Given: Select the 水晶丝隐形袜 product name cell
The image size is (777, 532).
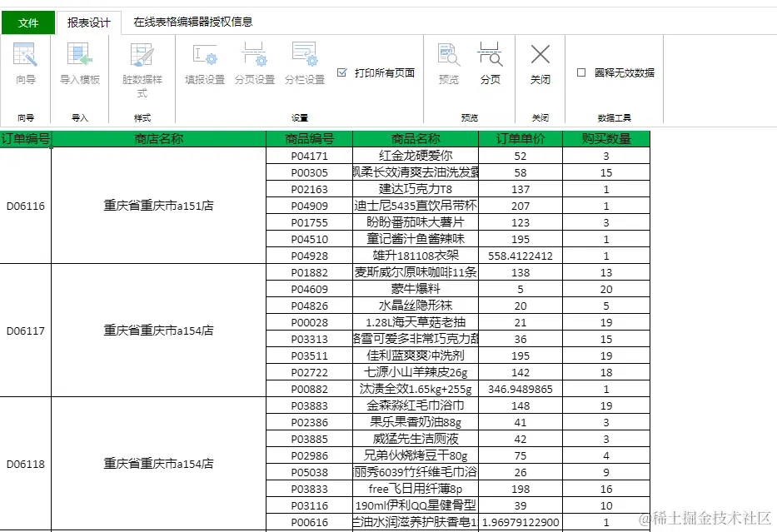Looking at the screenshot, I should pyautogui.click(x=416, y=306).
